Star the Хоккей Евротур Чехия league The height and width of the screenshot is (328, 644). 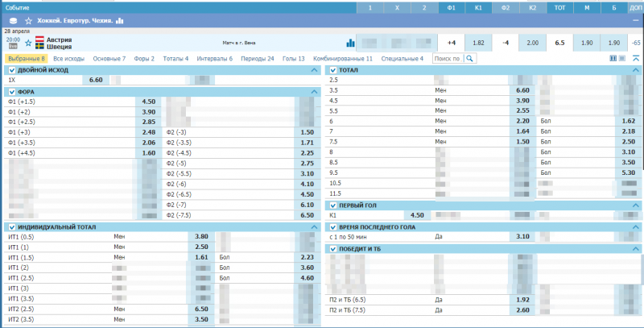[x=30, y=19]
